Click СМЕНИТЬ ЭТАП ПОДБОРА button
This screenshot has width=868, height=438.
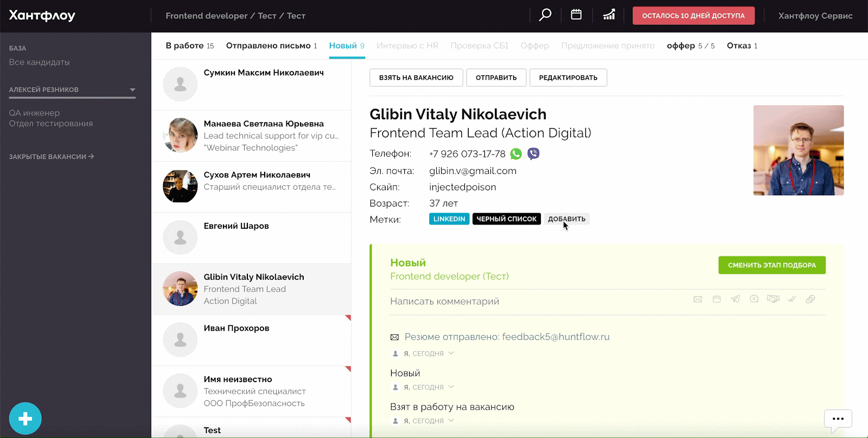click(772, 265)
